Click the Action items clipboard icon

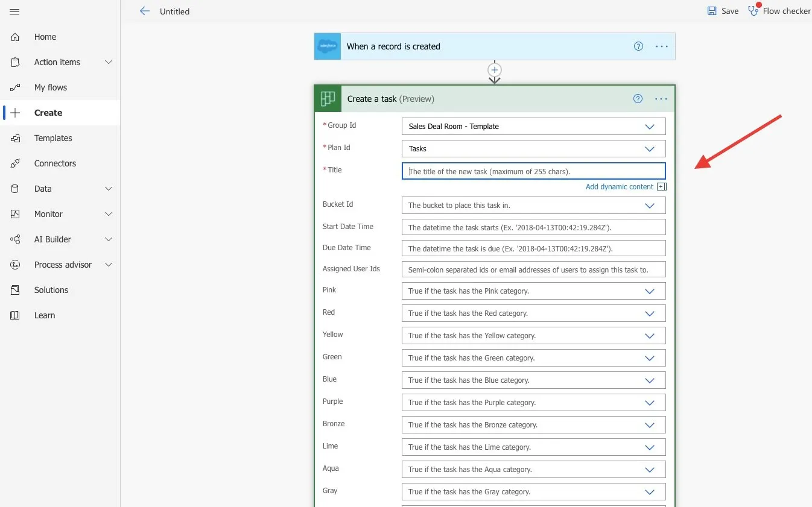click(x=15, y=62)
